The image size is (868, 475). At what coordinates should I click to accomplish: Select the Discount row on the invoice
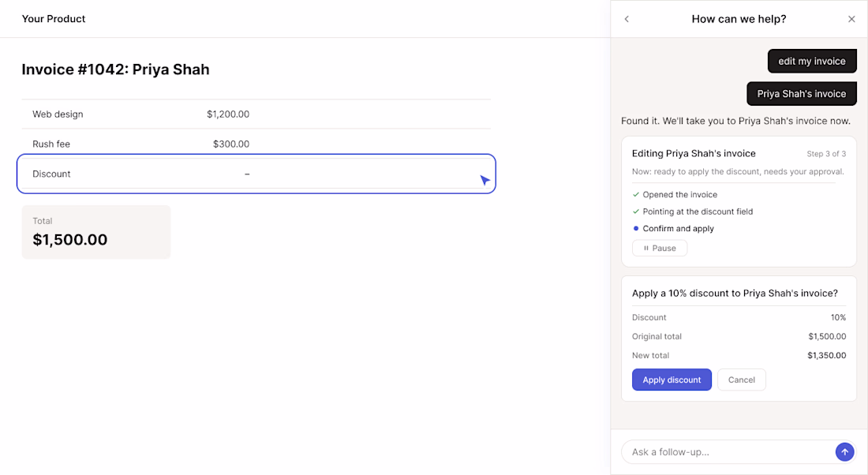coord(256,174)
